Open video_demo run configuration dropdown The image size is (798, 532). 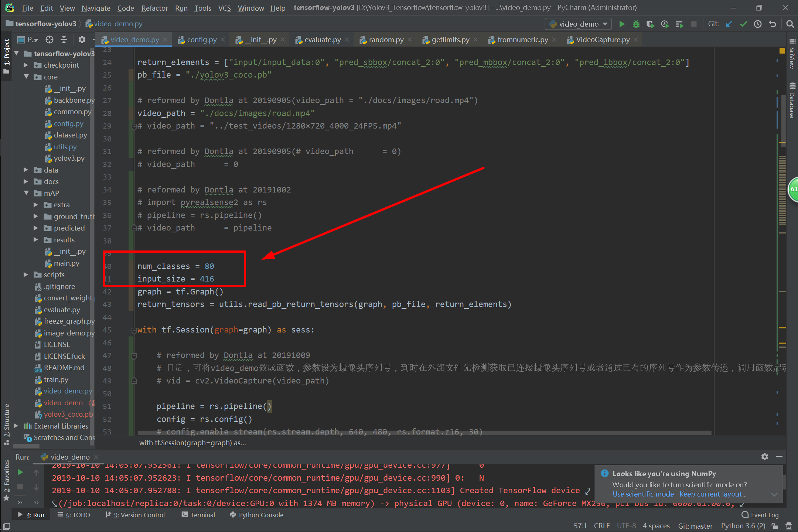click(x=578, y=24)
